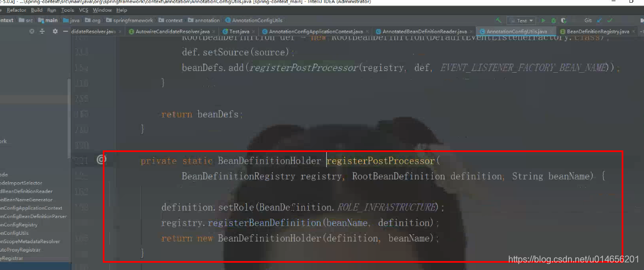Click annotation folder in the breadcrumb
This screenshot has height=270, width=644.
(203, 21)
